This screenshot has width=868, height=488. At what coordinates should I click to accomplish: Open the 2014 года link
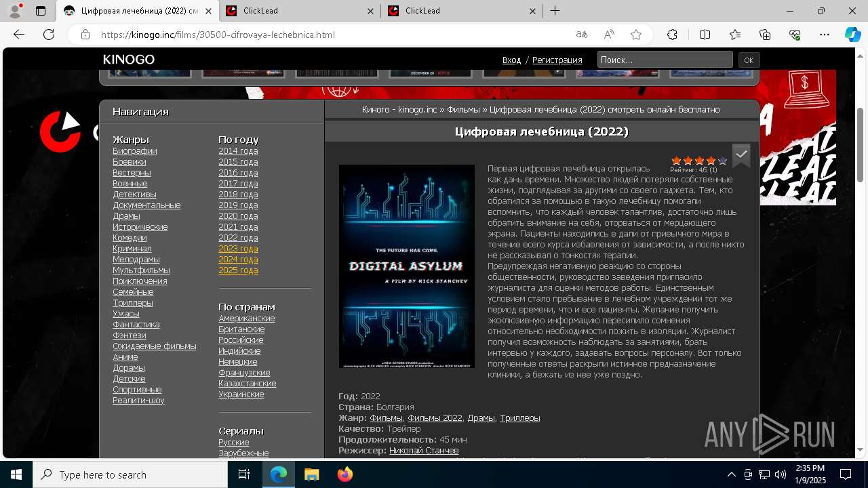(238, 150)
